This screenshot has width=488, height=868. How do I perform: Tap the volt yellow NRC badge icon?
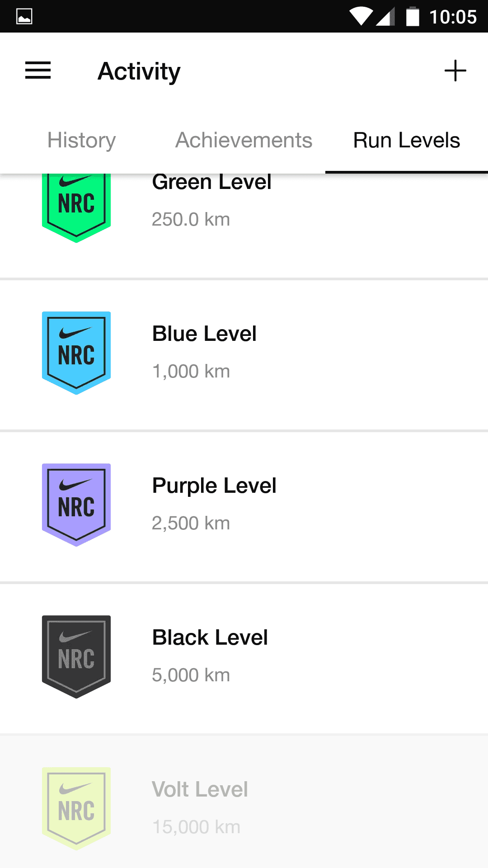76,809
